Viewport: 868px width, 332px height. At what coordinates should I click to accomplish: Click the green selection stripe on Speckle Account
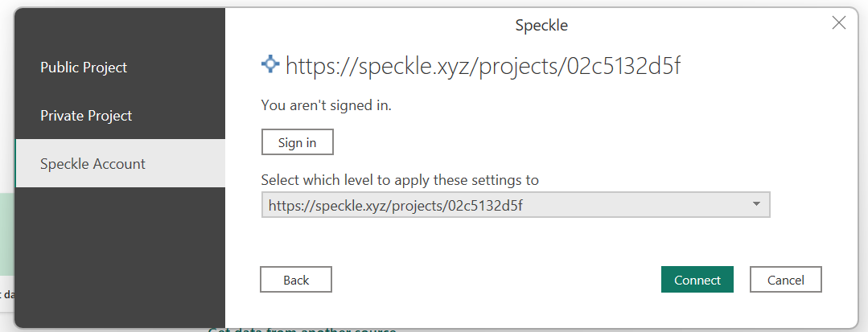pyautogui.click(x=17, y=163)
